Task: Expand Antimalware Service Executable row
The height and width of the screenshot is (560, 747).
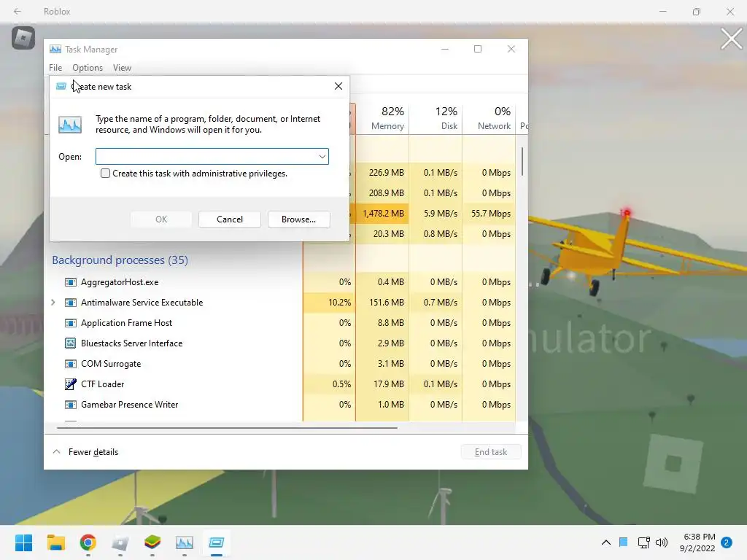Action: [x=53, y=303]
